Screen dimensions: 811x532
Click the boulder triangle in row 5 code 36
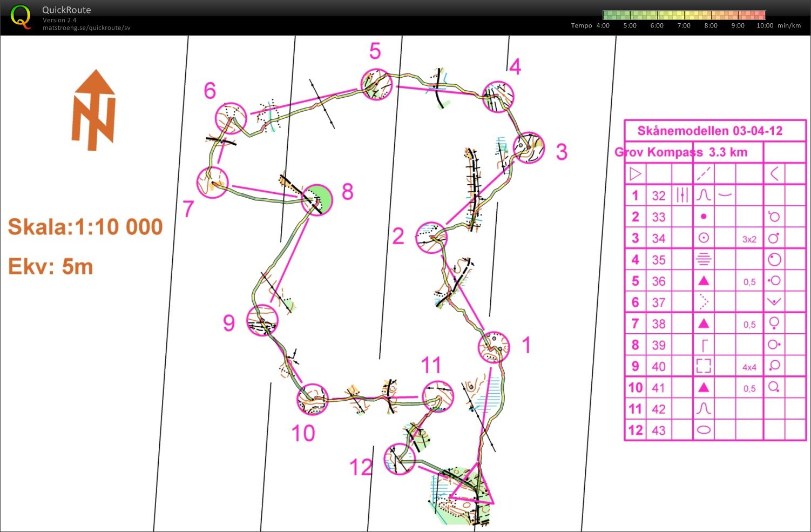[703, 280]
